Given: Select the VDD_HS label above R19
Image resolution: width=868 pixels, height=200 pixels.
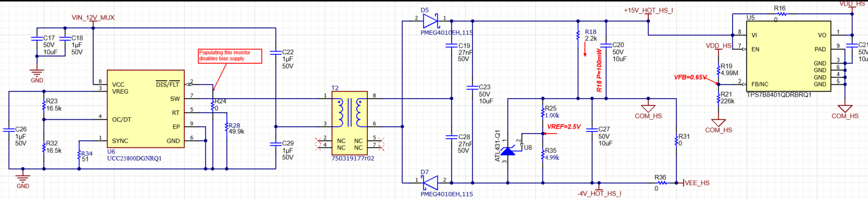Looking at the screenshot, I should 719,46.
